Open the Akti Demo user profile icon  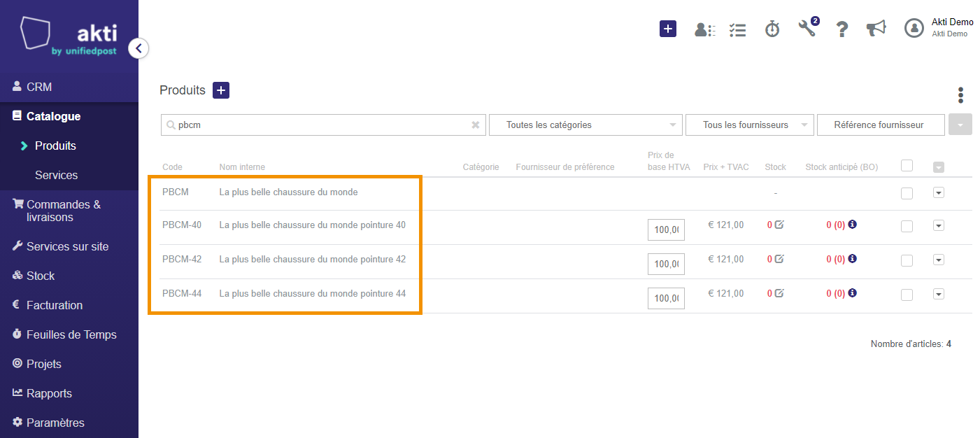point(914,28)
